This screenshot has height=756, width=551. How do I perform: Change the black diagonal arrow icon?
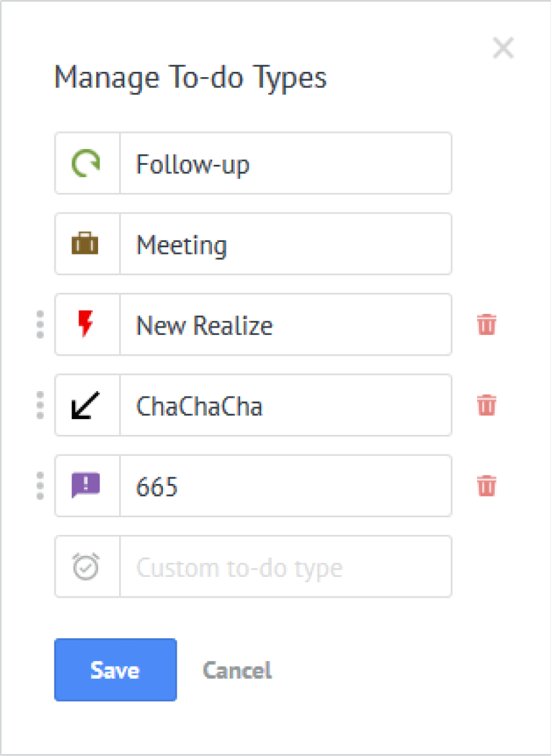point(86,405)
